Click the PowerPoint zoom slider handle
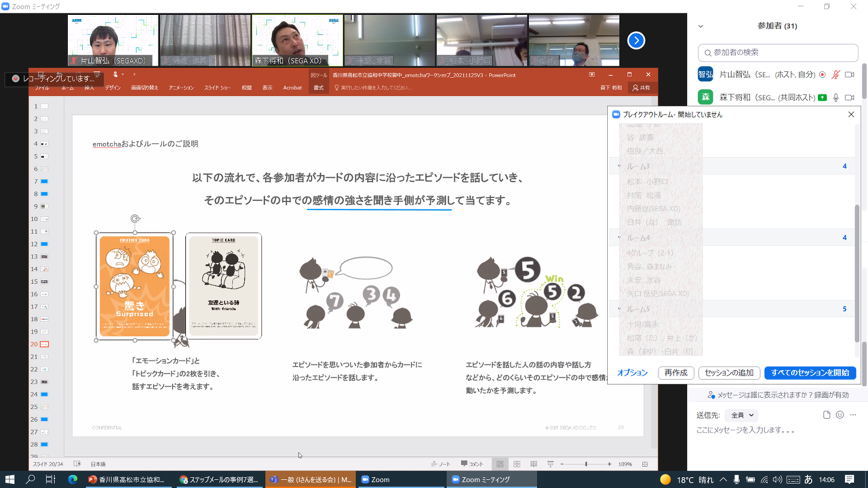The height and width of the screenshot is (488, 868). (x=586, y=464)
